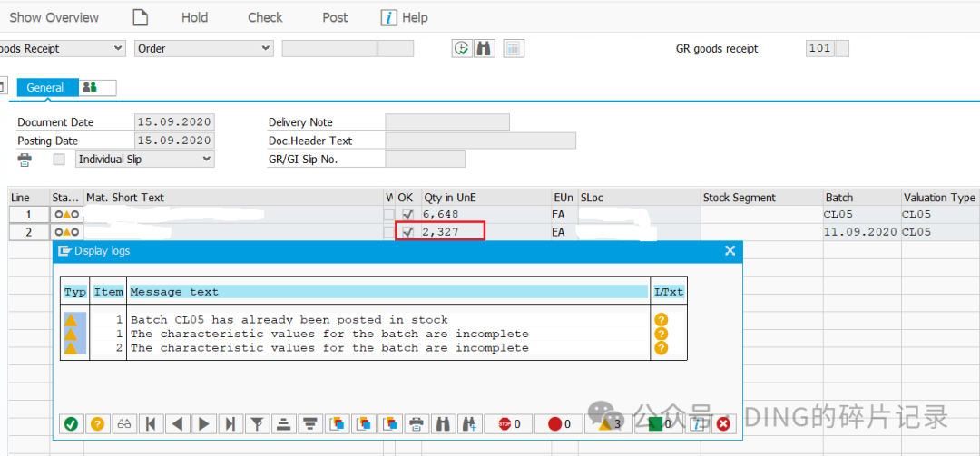Click the yellow question mark help icon in the toolbar
Image resolution: width=980 pixels, height=456 pixels.
point(97,424)
